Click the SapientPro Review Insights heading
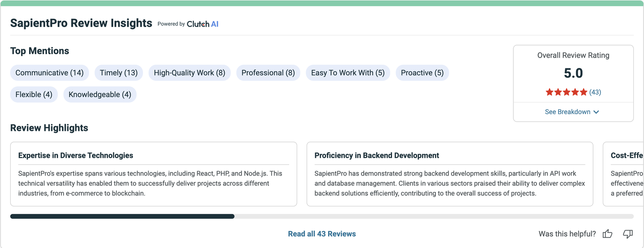Screen dimensions: 644x248 click(81, 23)
